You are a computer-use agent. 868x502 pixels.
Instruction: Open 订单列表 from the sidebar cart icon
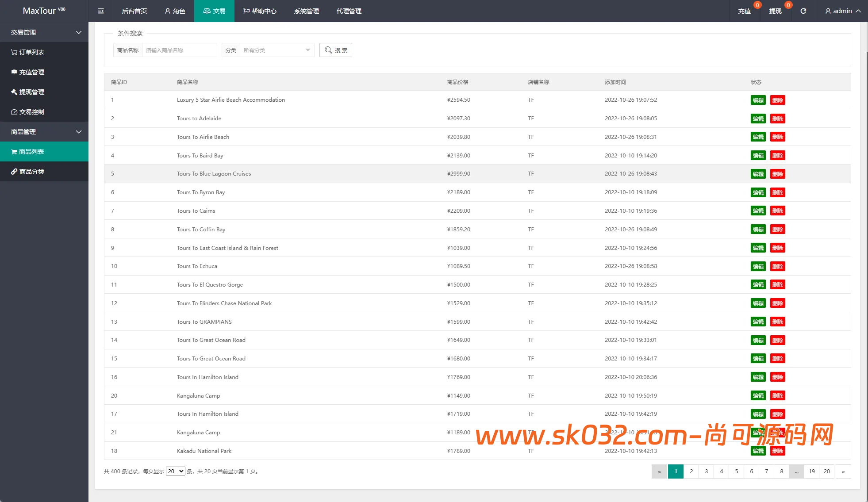[28, 52]
